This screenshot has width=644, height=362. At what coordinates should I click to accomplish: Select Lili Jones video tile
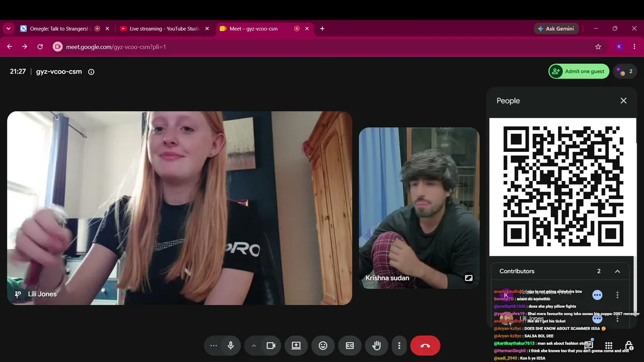point(180,208)
